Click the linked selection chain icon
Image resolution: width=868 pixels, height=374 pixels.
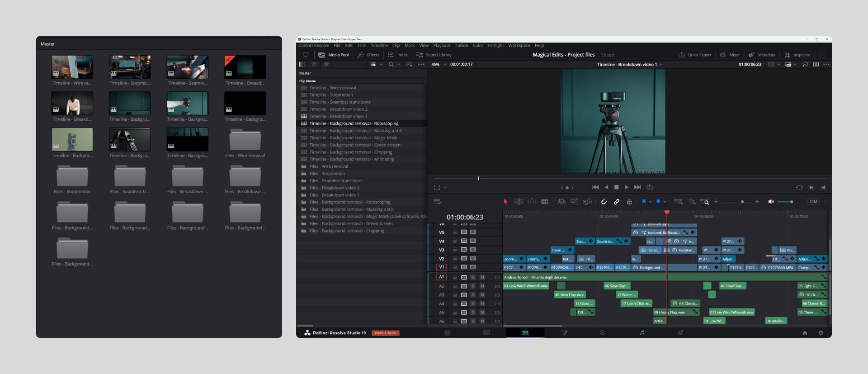617,202
